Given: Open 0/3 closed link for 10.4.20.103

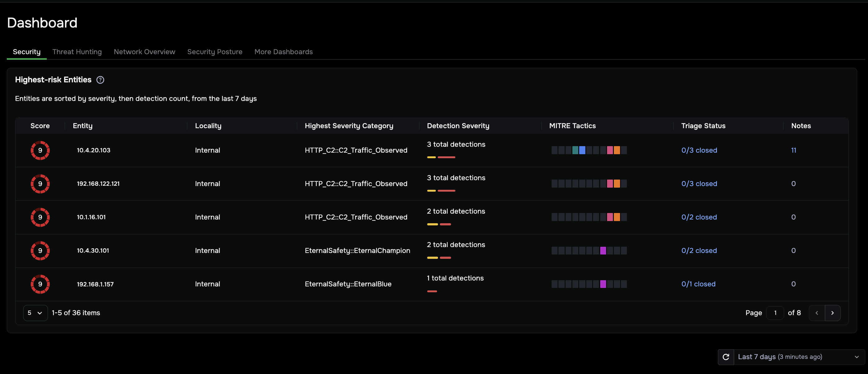Looking at the screenshot, I should pyautogui.click(x=699, y=150).
